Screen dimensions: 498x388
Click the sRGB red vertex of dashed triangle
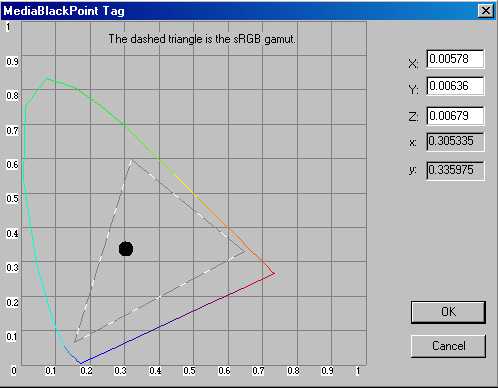pos(245,251)
